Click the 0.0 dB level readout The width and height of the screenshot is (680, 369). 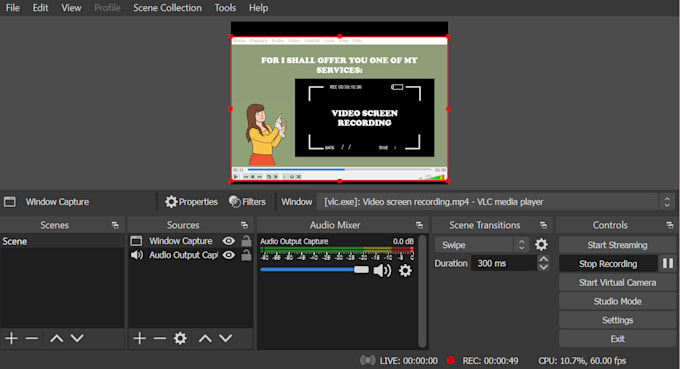tap(403, 241)
